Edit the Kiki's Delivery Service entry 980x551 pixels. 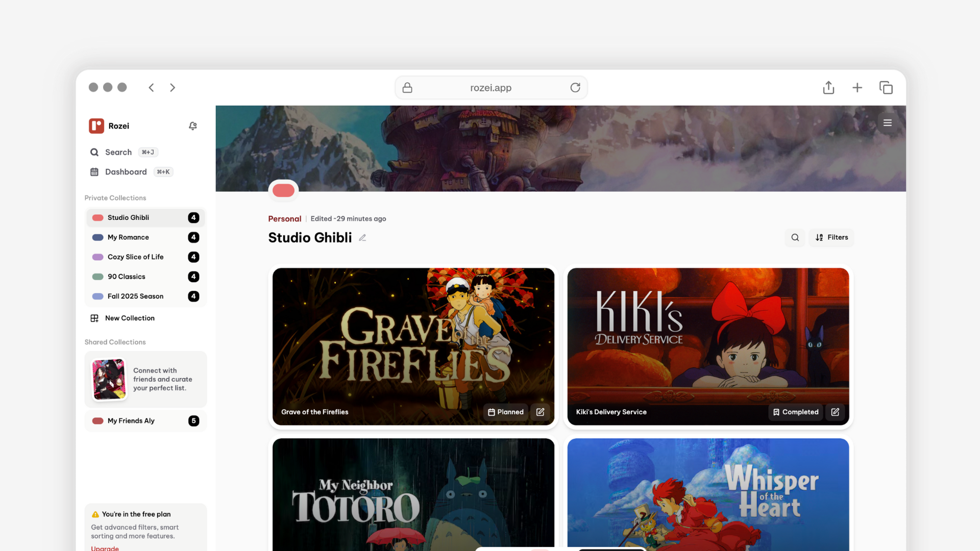pos(835,412)
